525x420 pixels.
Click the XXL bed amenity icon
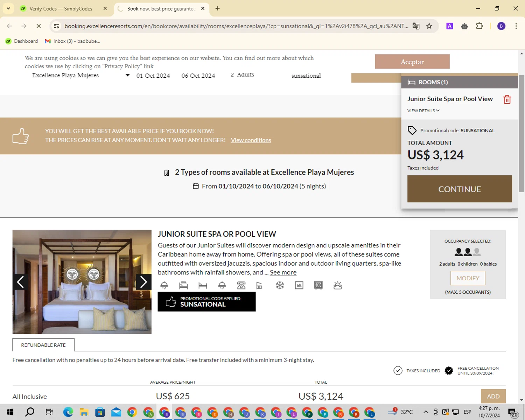tap(183, 285)
